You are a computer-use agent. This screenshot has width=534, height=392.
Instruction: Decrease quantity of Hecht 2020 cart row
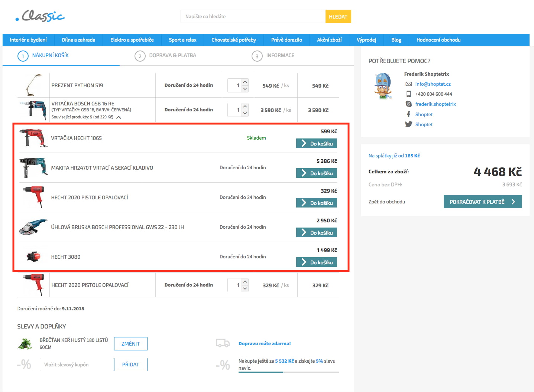point(245,289)
